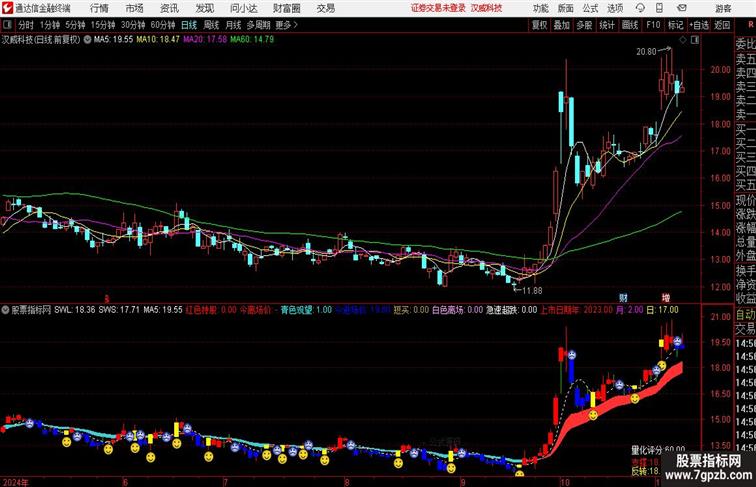Image resolution: width=756 pixels, height=487 pixels.
Task: Select the 周线 weekly period tab
Action: click(211, 25)
